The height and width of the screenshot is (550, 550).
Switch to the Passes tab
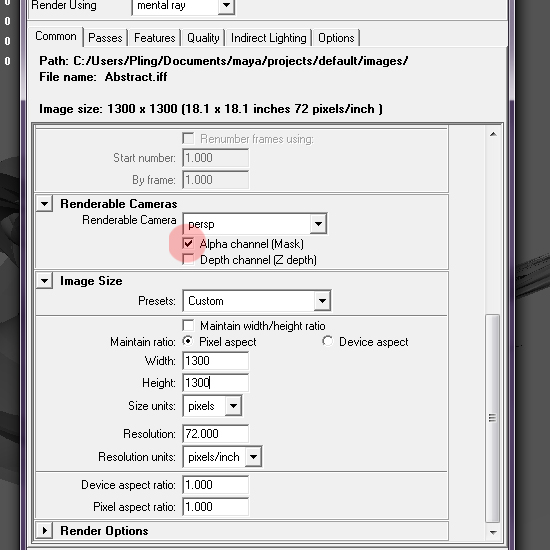(x=105, y=38)
